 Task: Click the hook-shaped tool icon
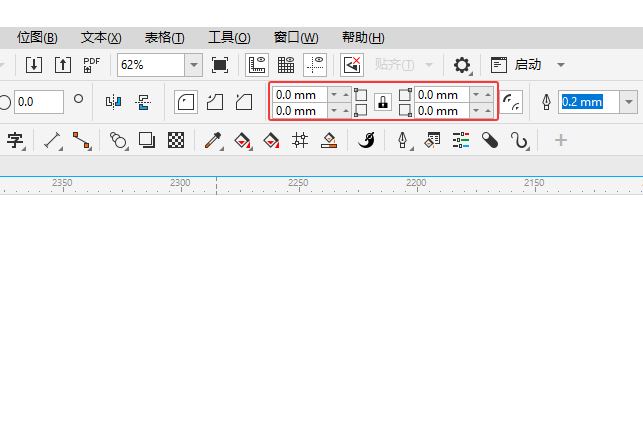520,140
